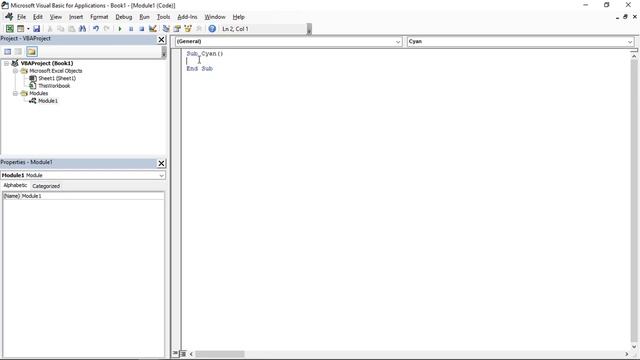This screenshot has width=640, height=360.
Task: Click the Break pause icon
Action: click(131, 29)
